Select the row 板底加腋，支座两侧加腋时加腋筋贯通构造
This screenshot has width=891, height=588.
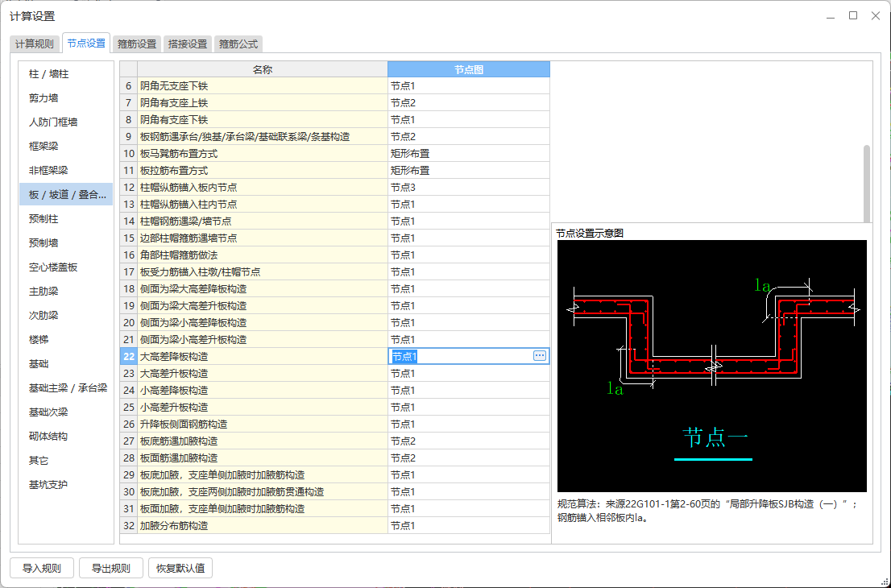(x=334, y=492)
